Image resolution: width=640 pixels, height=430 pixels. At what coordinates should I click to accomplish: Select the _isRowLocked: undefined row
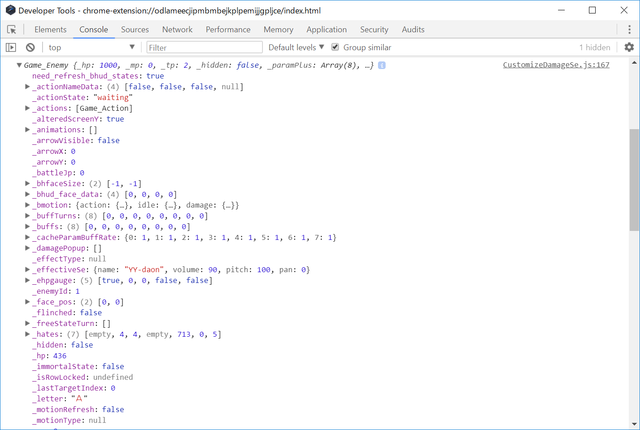[x=82, y=377]
